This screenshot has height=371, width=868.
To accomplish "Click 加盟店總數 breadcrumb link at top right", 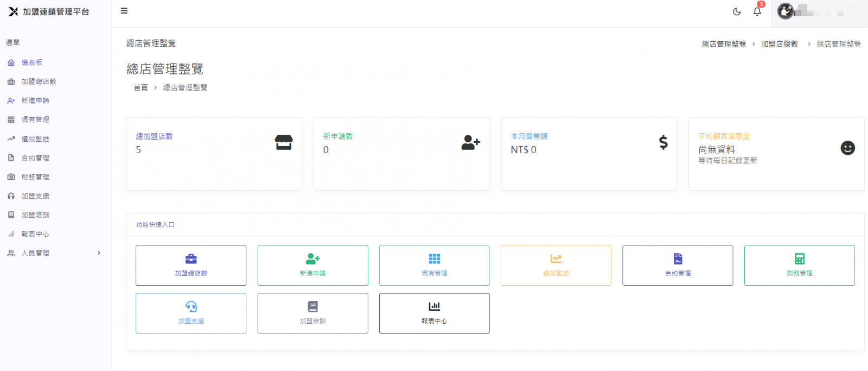I will coord(779,44).
